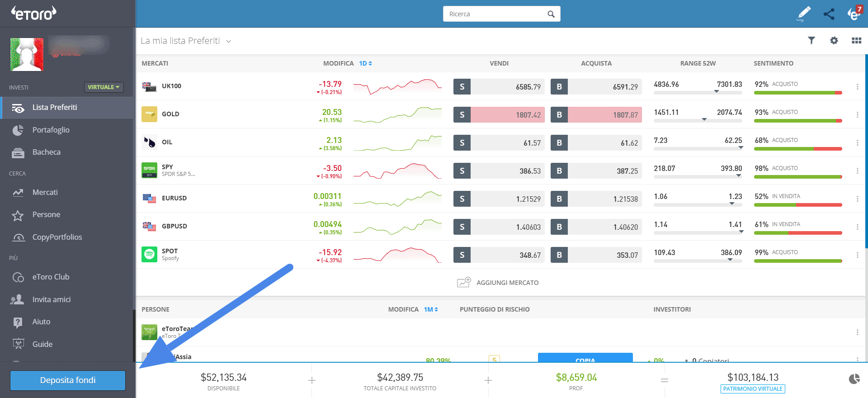868x398 pixels.
Task: Open eToro notifications icon with badge
Action: point(854,14)
